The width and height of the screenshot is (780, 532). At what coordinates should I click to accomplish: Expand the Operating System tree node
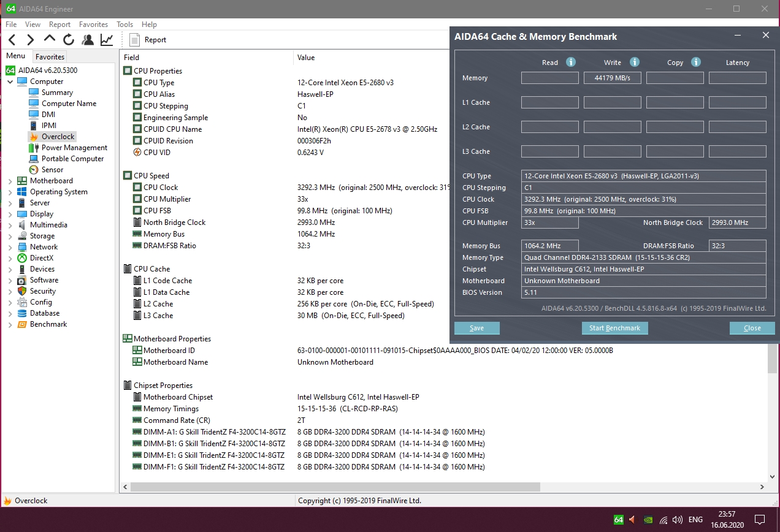tap(10, 192)
